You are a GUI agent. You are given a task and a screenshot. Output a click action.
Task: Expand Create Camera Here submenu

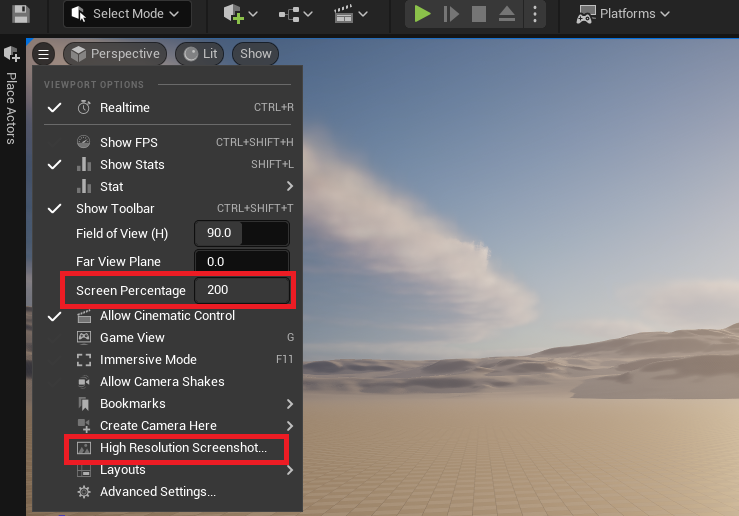[167, 426]
